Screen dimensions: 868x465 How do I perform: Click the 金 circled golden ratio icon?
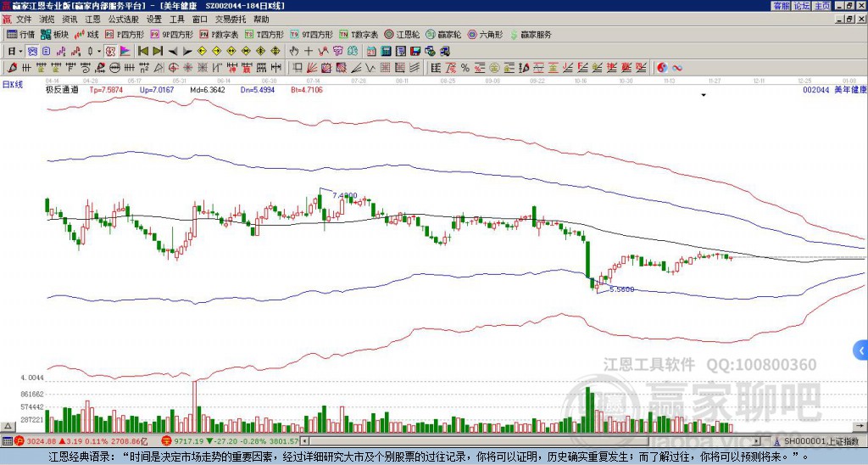click(494, 68)
